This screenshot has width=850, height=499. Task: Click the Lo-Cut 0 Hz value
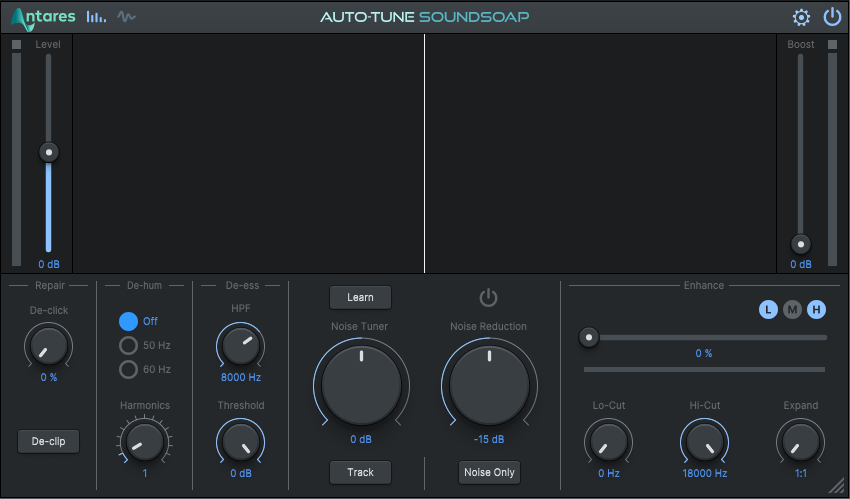point(609,474)
